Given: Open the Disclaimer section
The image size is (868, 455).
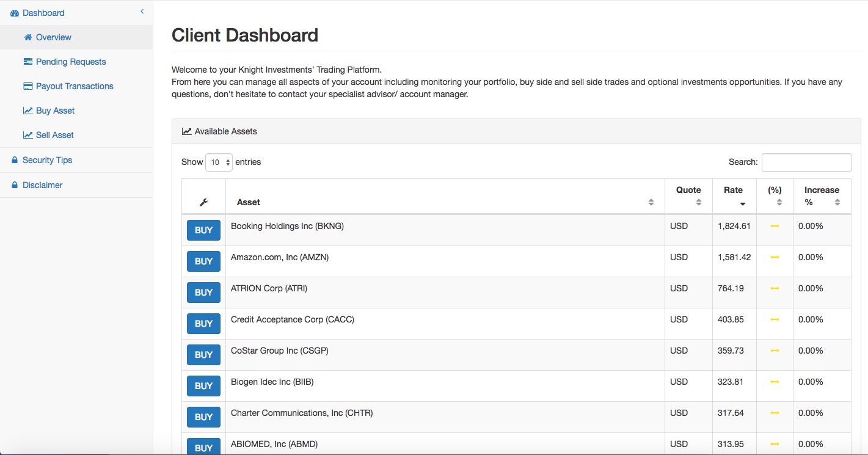Looking at the screenshot, I should [x=76, y=185].
